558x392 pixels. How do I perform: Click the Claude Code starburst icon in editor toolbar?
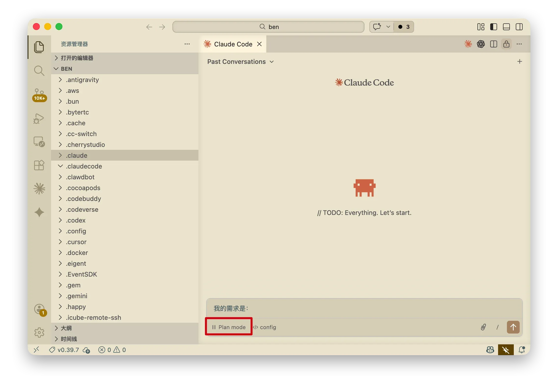pos(468,44)
